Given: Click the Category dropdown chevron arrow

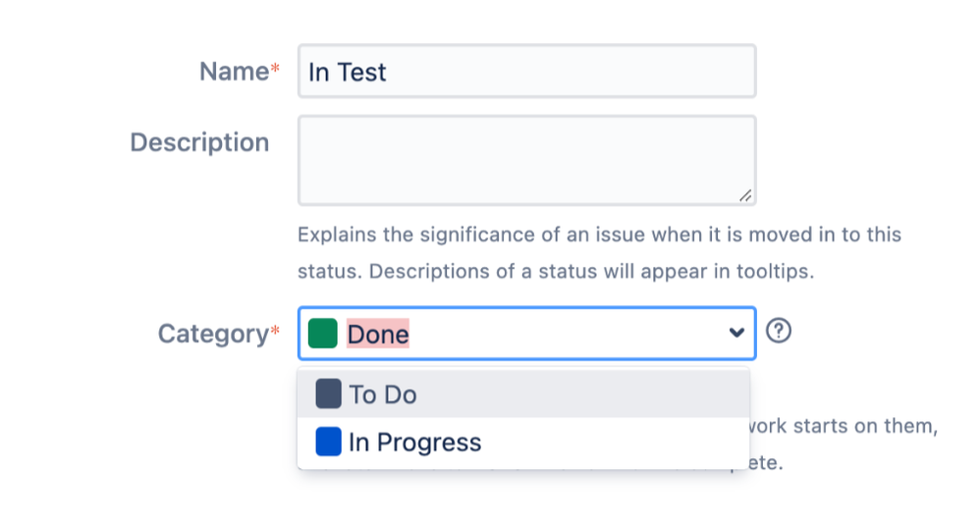Looking at the screenshot, I should [x=736, y=334].
